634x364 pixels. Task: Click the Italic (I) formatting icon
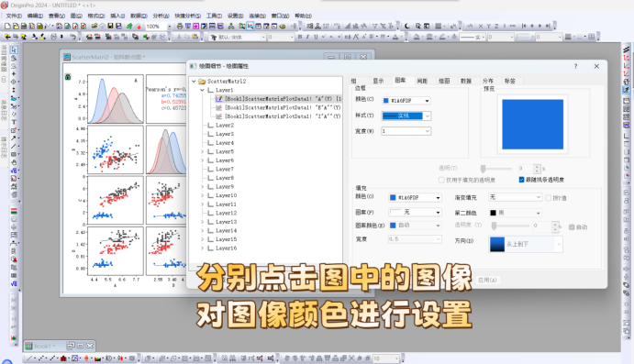(x=307, y=37)
